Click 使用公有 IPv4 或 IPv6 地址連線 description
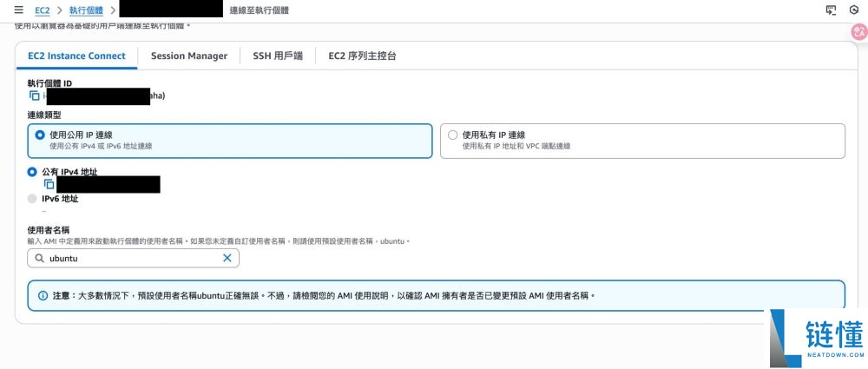This screenshot has width=868, height=369. [x=101, y=146]
